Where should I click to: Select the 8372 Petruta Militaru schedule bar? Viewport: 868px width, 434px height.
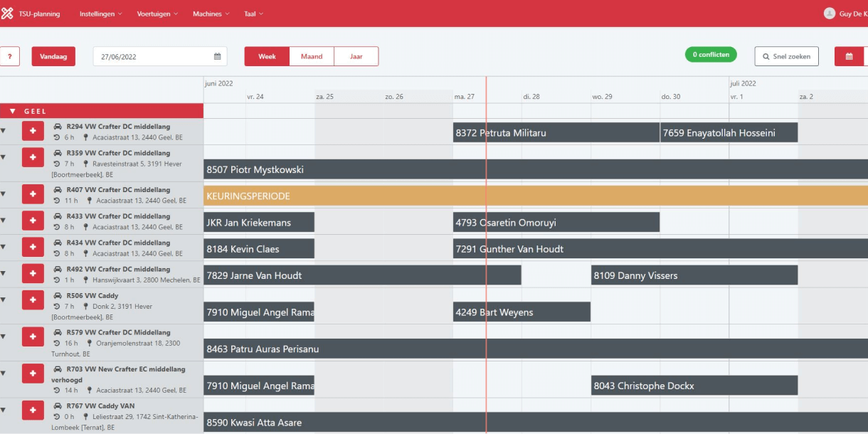(555, 132)
